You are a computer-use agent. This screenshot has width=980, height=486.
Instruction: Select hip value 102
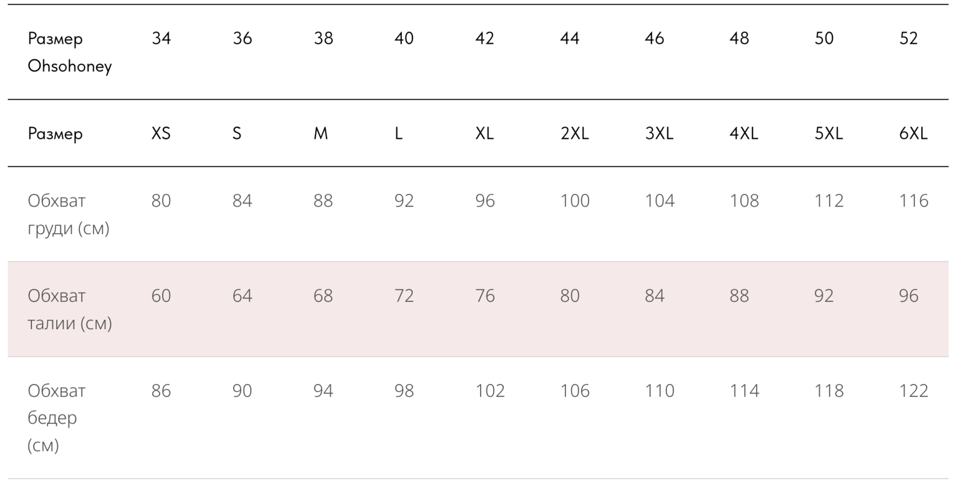[x=490, y=391]
